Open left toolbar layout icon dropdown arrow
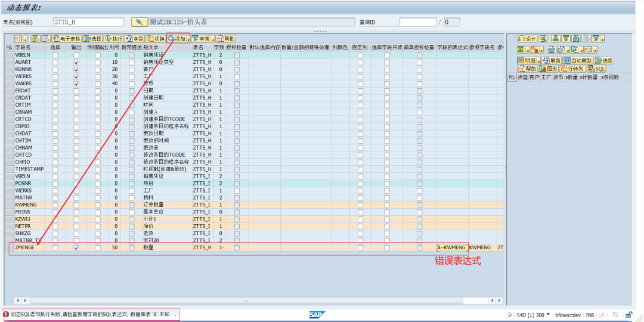Viewport: 644px width, 322px height. pyautogui.click(x=26, y=39)
